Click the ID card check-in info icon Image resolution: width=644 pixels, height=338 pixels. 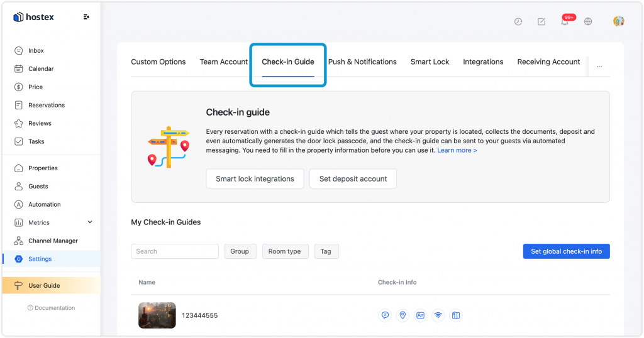420,315
